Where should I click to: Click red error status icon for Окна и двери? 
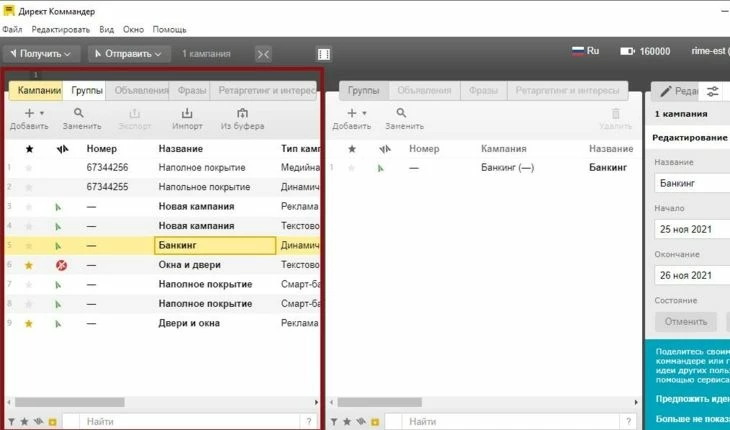(61, 265)
